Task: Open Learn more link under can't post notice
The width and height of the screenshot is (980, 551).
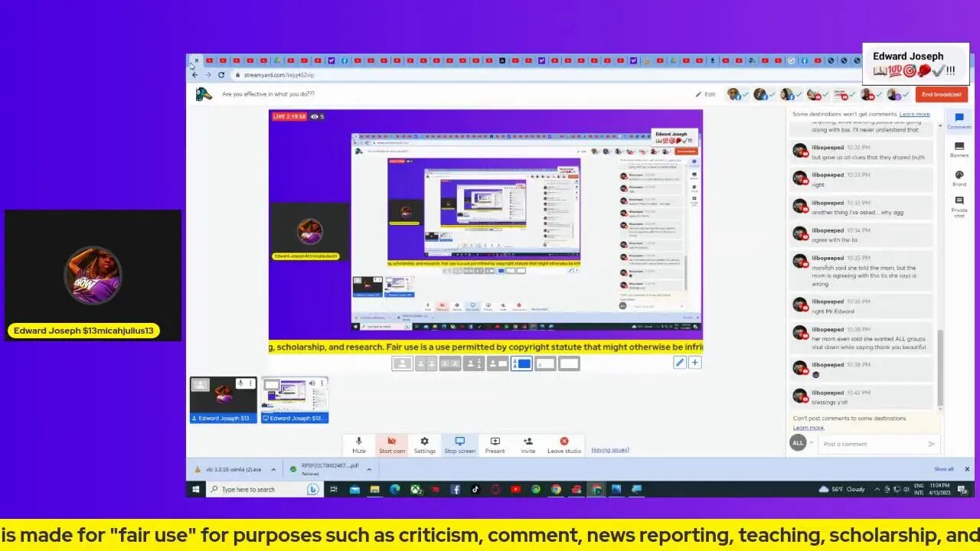Action: tap(808, 427)
